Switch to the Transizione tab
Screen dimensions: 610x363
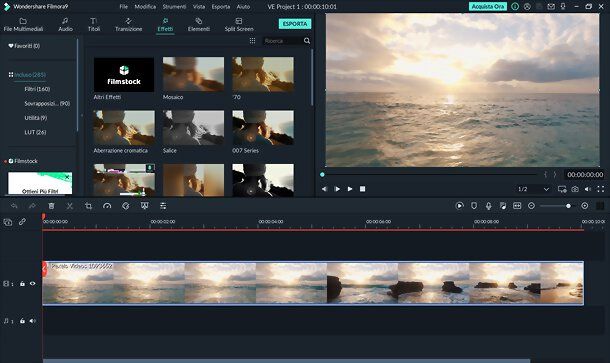click(x=128, y=25)
